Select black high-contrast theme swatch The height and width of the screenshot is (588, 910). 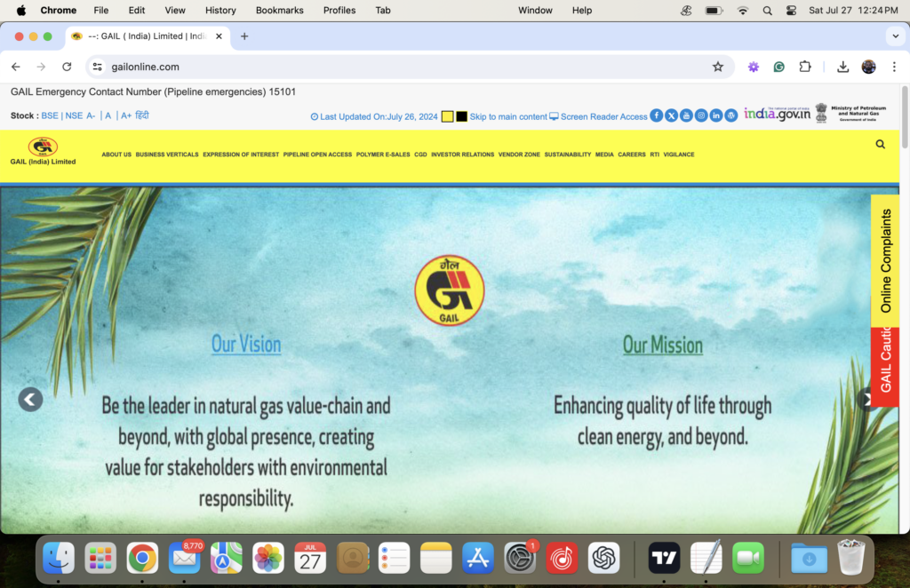(x=461, y=116)
